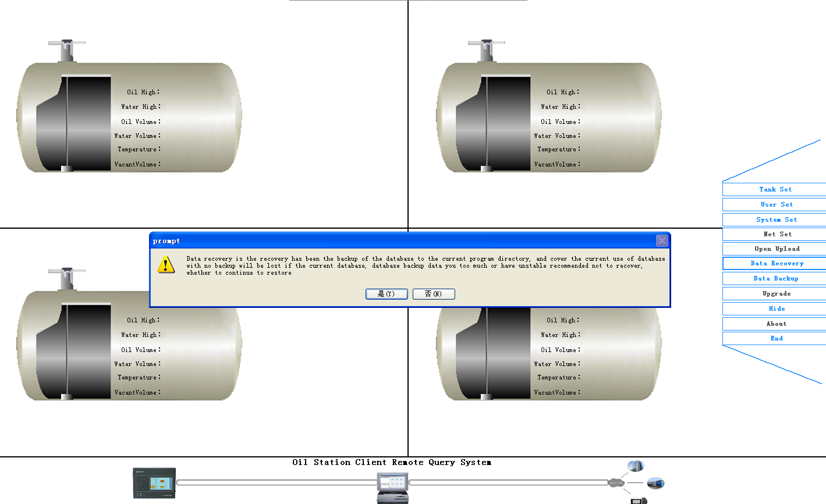Click the tank gauge controller device icon

tap(154, 483)
